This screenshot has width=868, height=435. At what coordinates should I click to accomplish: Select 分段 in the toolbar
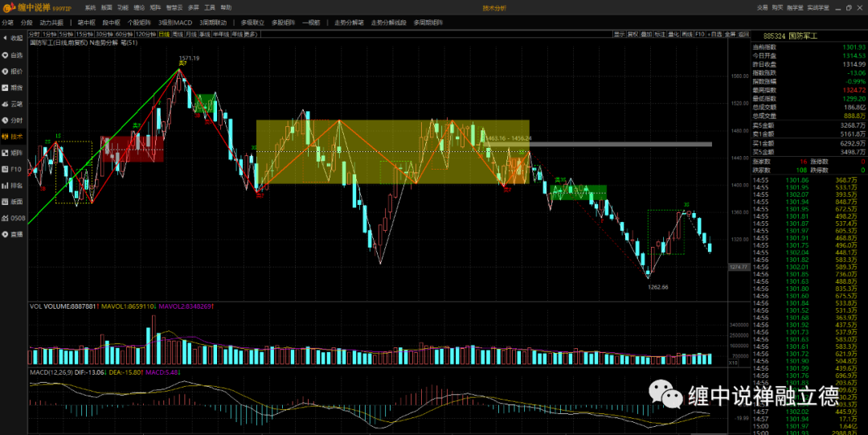[27, 23]
